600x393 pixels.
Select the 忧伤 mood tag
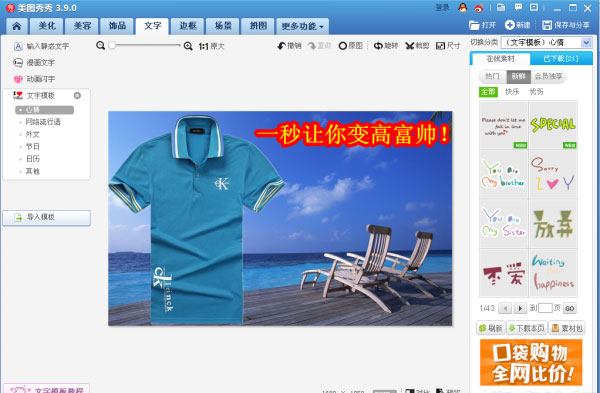536,92
